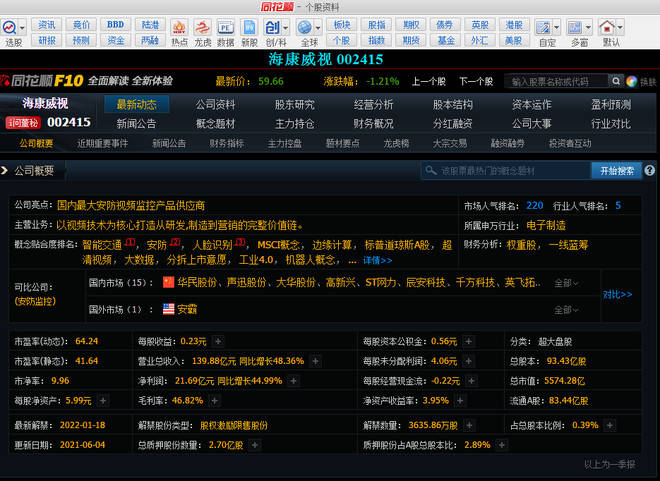Viewport: 660px width, 481px height.
Task: Expand the plus next to 解禁数量
Action: click(x=469, y=425)
